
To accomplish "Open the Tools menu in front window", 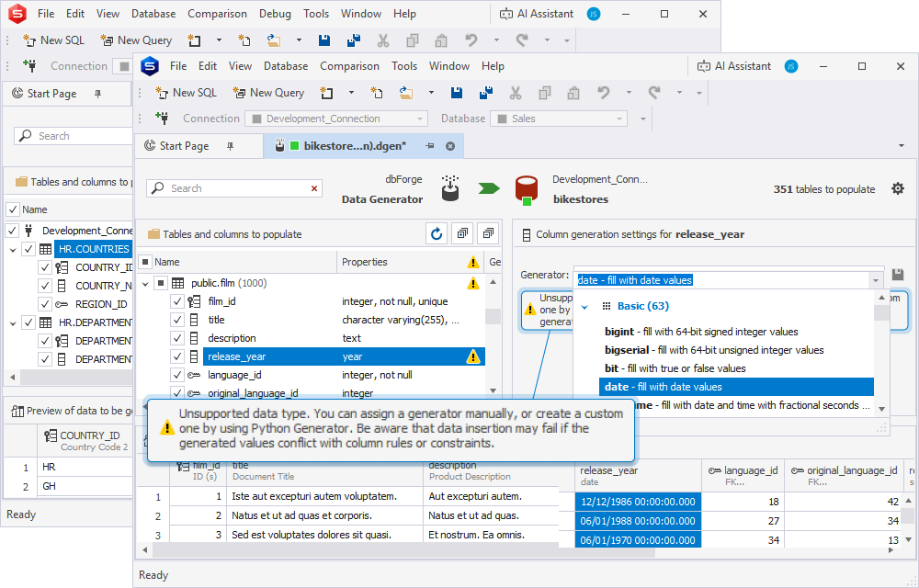I will 404,66.
